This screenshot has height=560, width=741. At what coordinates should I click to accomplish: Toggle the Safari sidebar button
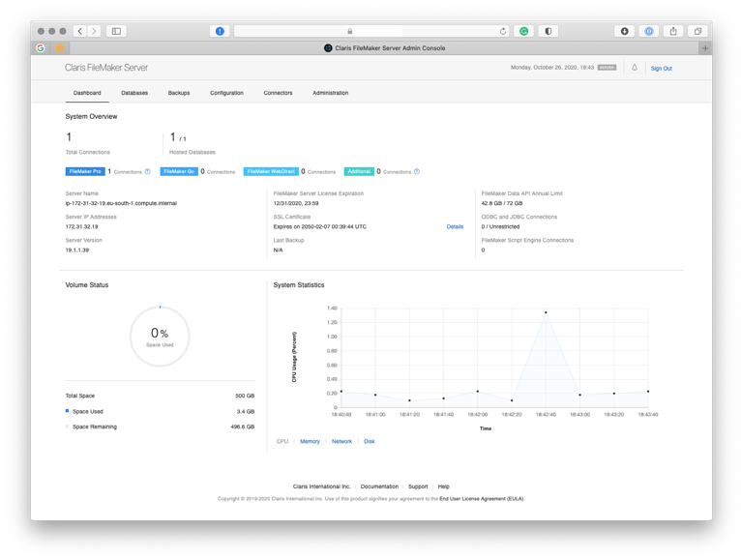point(116,31)
